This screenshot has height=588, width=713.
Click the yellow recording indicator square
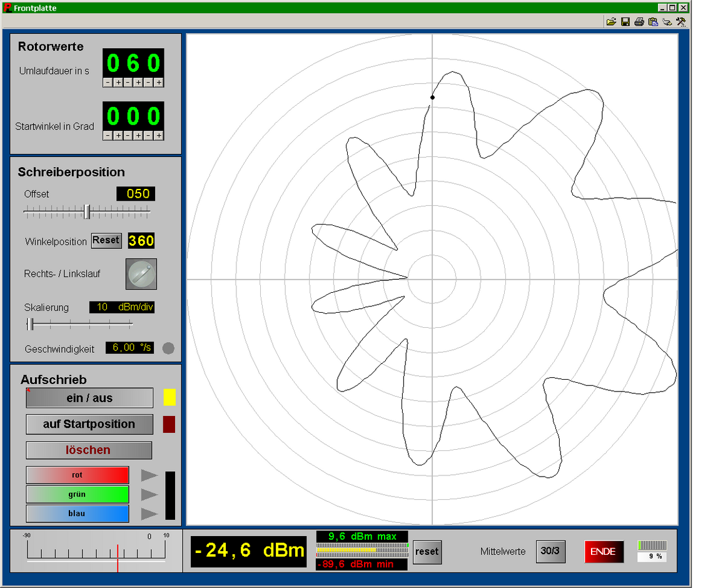169,397
